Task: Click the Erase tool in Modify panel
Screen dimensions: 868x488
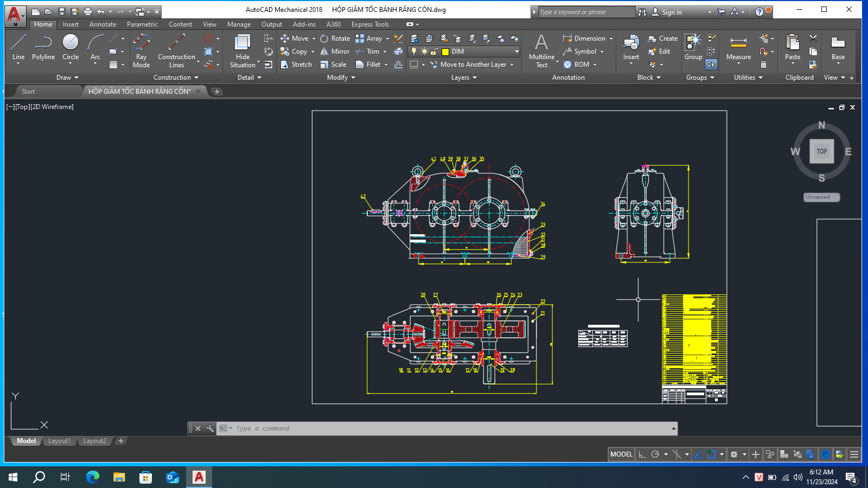Action: (398, 38)
